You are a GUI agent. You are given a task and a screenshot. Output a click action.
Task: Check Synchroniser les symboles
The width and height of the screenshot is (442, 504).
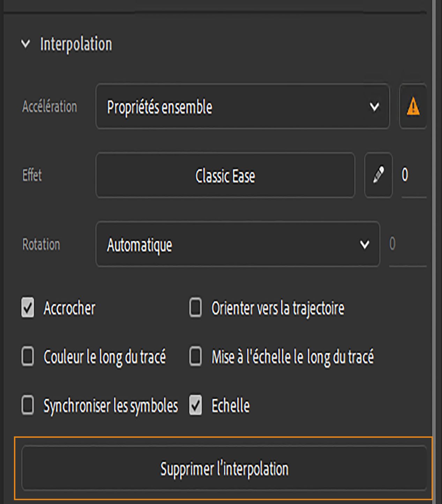coord(28,405)
